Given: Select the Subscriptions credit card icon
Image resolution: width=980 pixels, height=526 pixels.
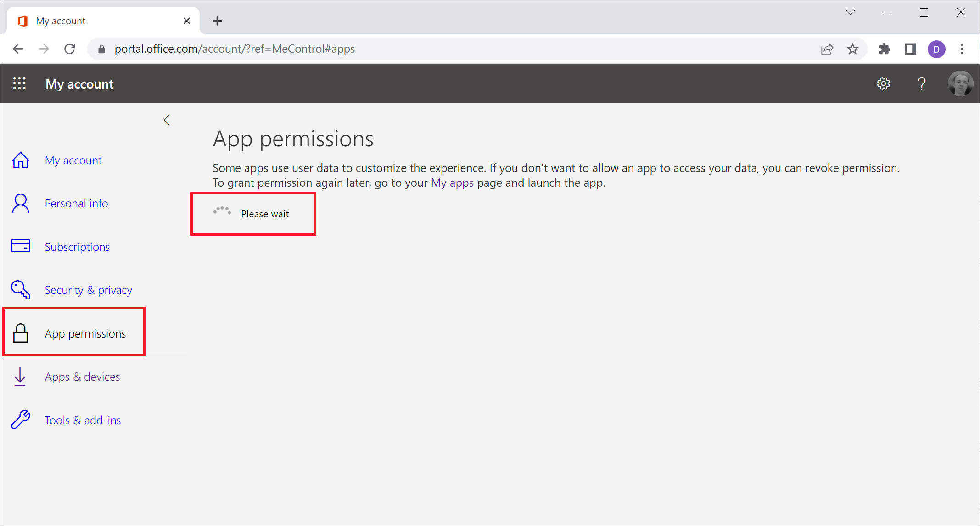Looking at the screenshot, I should pyautogui.click(x=20, y=246).
